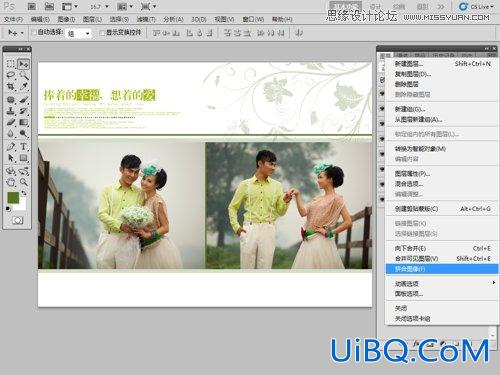Swap foreground and background colors
The height and width of the screenshot is (375, 500).
pos(24,193)
